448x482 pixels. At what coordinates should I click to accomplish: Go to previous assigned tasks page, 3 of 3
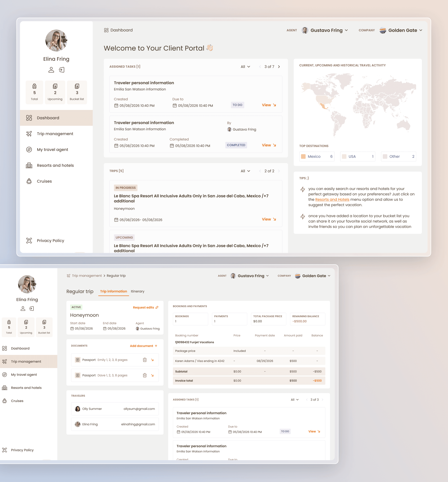tap(307, 400)
